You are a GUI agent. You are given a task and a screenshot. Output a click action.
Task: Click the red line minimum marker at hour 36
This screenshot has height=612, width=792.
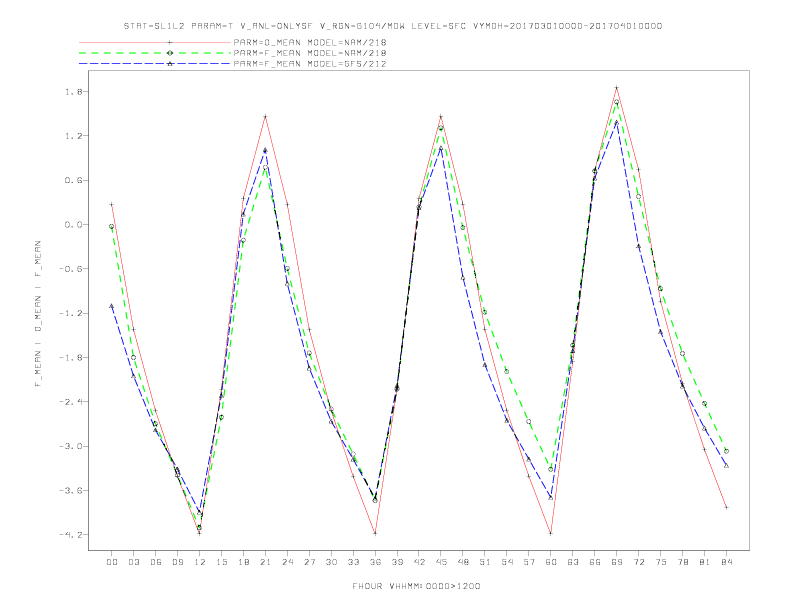pos(375,533)
